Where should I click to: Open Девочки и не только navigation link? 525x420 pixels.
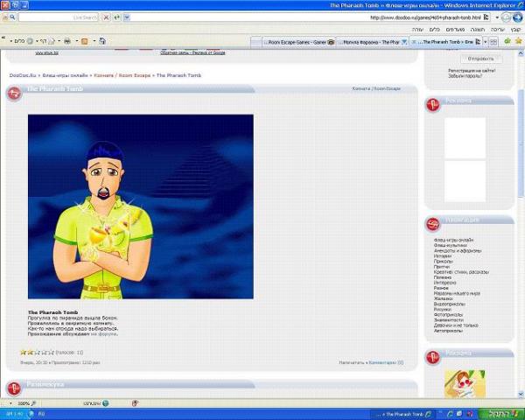tap(456, 325)
